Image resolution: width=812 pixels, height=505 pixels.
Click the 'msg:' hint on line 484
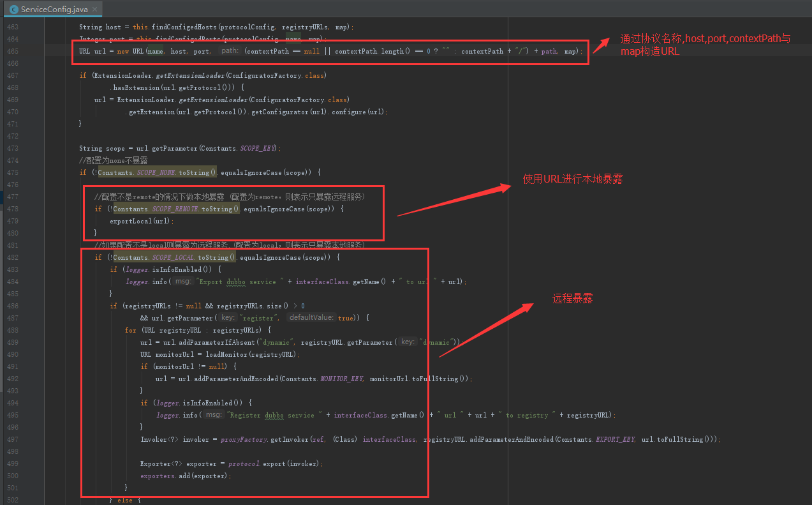(182, 282)
